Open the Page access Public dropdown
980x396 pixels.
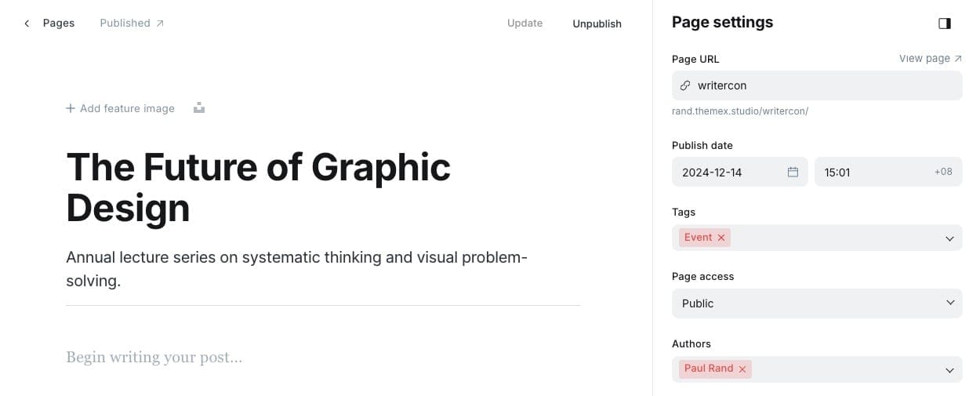(x=815, y=303)
